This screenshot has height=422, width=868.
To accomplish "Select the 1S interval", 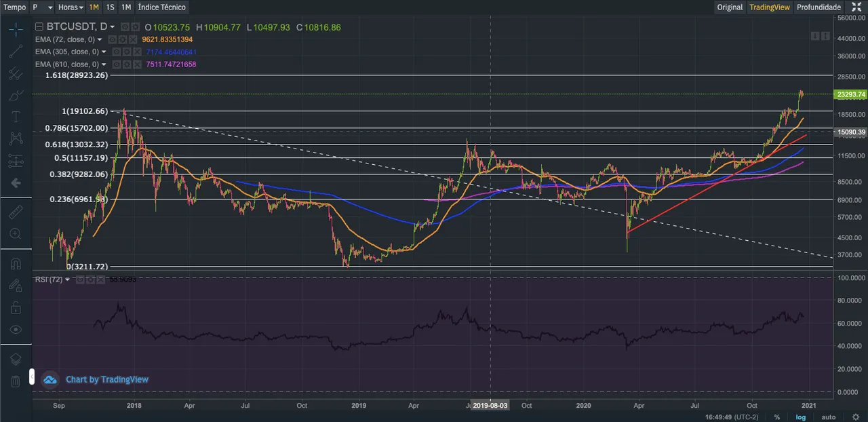I will point(110,7).
